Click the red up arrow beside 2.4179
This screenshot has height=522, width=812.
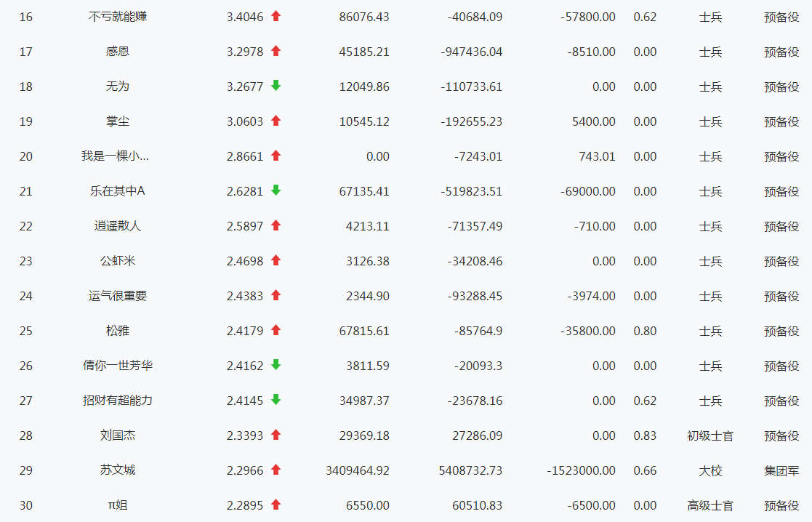click(x=276, y=330)
